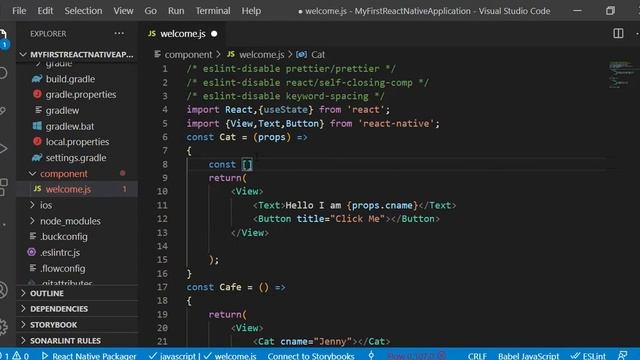Open Search in the activity bar
The width and height of the screenshot is (640, 360).
click(3, 73)
